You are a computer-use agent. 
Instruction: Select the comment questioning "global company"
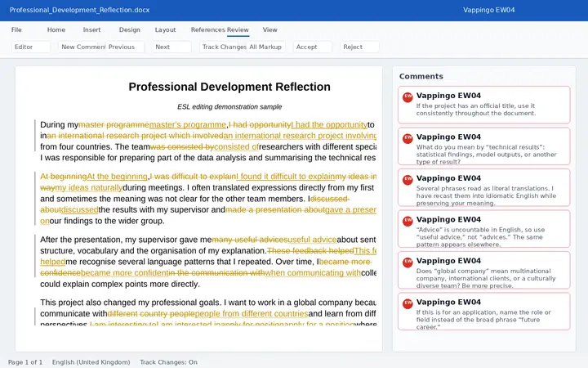(x=484, y=270)
